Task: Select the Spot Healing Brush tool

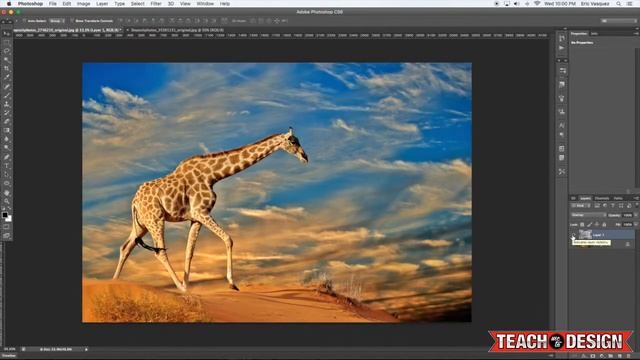Action: (x=6, y=87)
